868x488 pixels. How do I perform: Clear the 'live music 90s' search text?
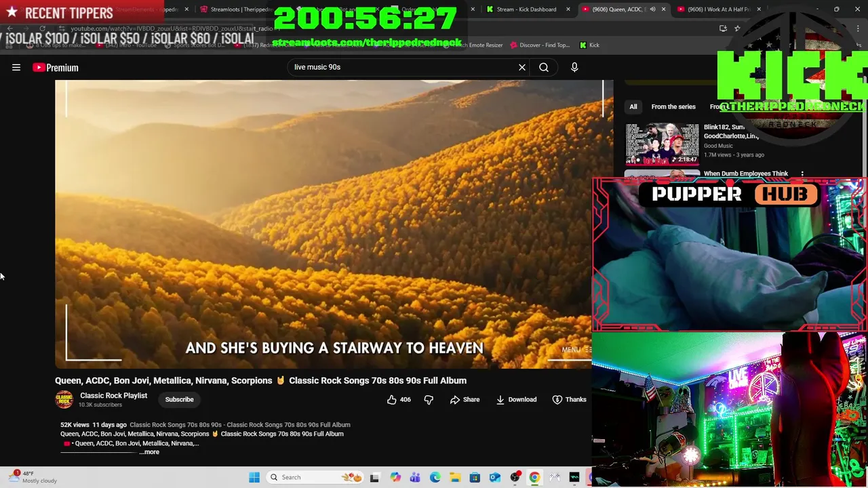tap(522, 67)
